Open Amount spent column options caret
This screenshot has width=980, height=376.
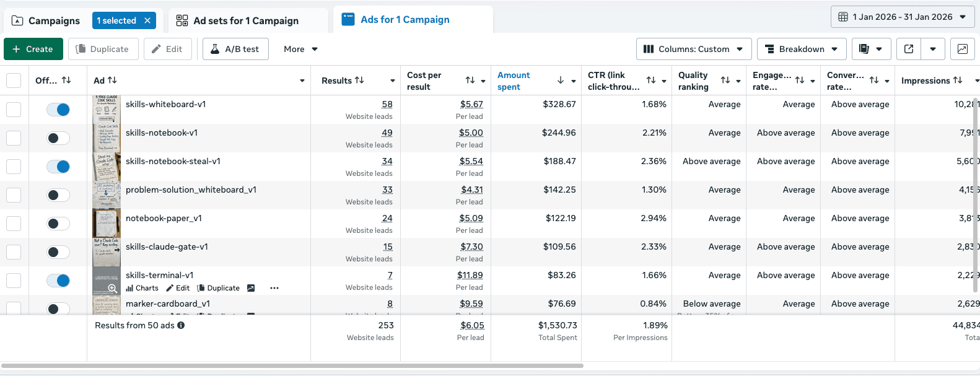[x=574, y=81]
